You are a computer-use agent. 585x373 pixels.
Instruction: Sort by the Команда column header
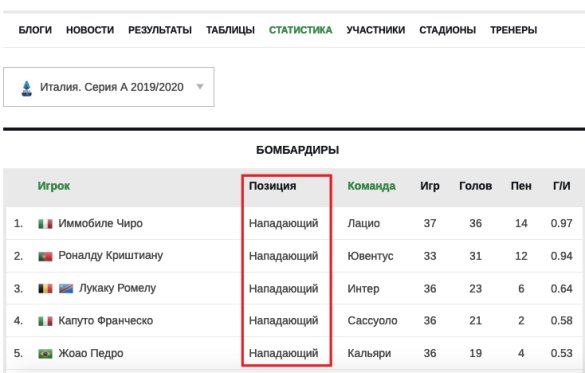(x=371, y=186)
